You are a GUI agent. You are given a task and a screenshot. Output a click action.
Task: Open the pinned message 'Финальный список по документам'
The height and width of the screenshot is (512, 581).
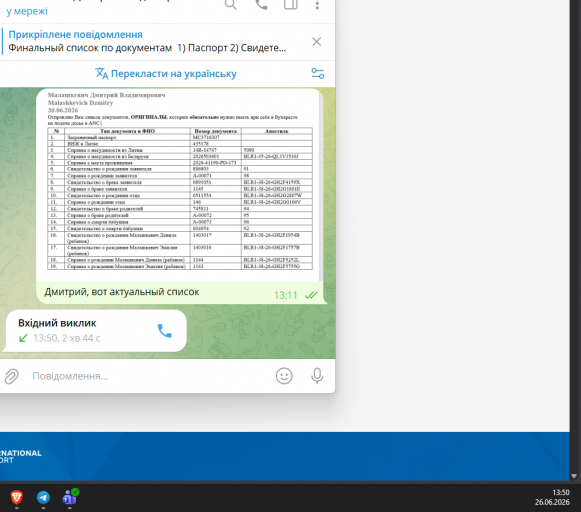147,41
